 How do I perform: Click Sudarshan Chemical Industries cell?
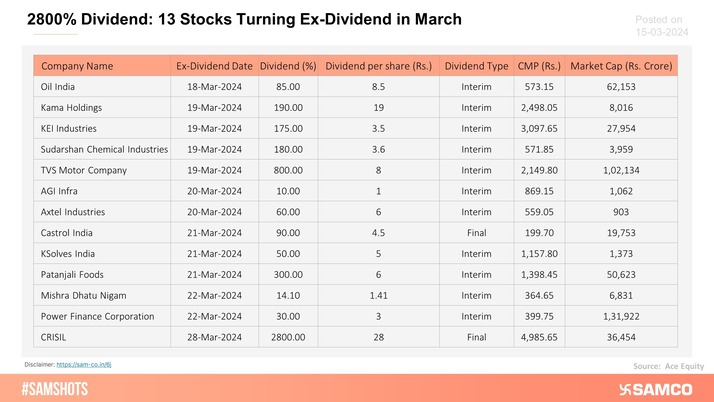104,149
